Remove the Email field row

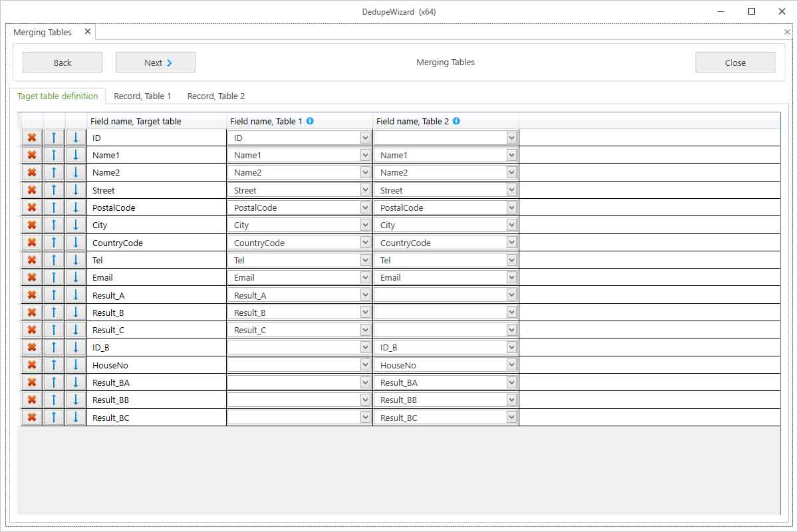coord(31,277)
